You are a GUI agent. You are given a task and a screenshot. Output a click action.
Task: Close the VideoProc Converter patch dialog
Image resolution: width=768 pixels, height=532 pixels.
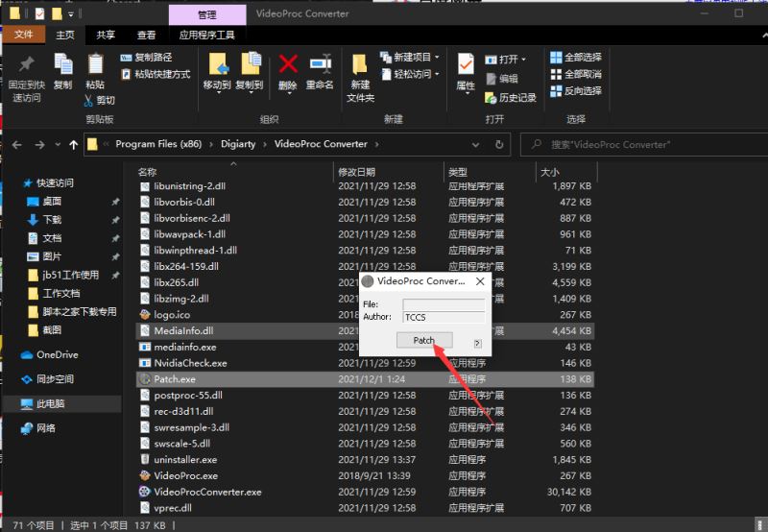tap(480, 281)
